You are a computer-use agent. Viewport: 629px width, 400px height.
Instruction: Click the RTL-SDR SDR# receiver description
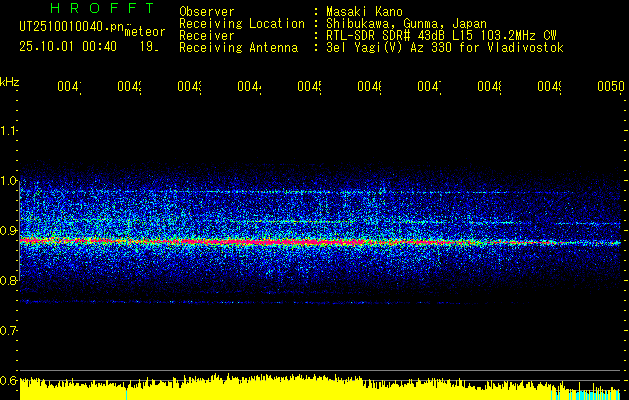[441, 36]
